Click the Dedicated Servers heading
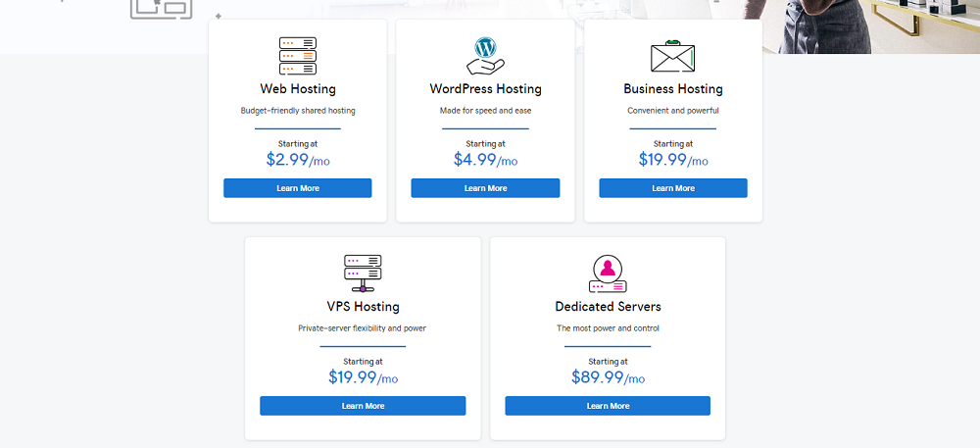 [608, 307]
